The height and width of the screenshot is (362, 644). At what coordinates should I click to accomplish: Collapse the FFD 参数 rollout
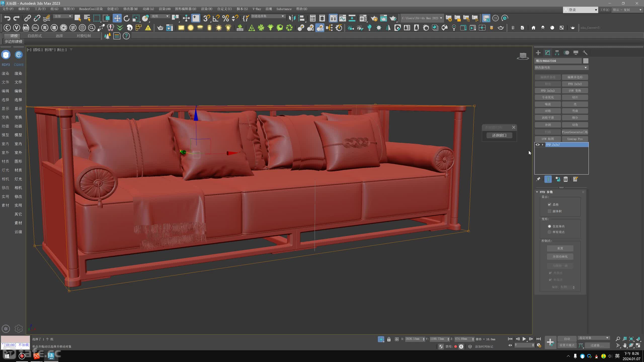tap(537, 192)
